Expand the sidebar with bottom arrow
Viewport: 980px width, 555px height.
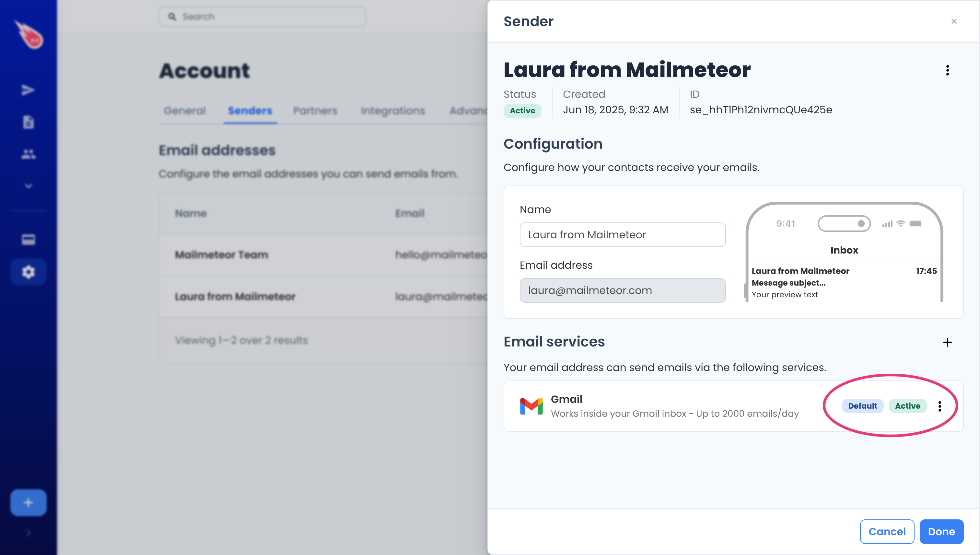28,533
